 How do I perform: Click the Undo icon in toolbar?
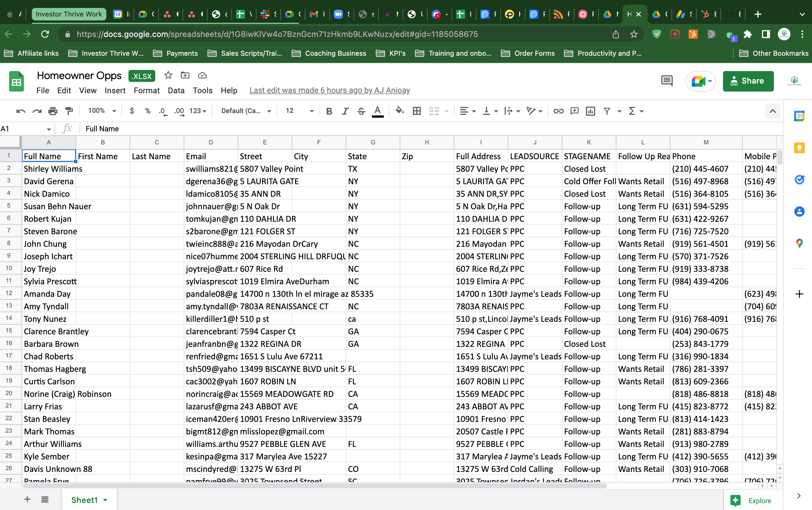(20, 111)
